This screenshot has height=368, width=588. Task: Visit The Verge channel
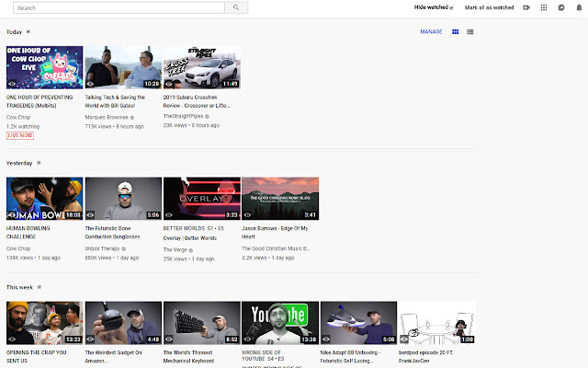(x=175, y=249)
